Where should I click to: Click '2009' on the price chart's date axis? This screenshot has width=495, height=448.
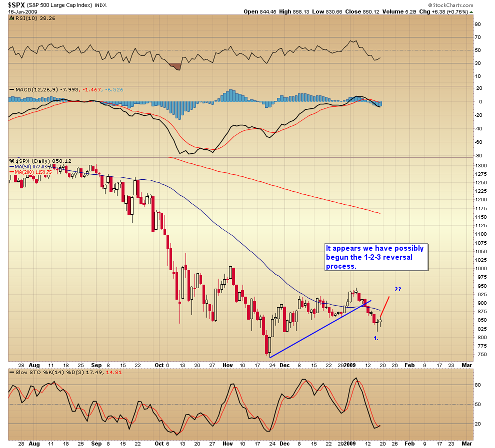coord(350,365)
